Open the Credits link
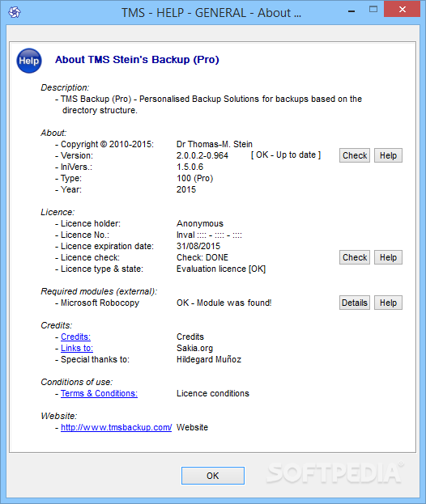Screen dimensions: 426x504 tap(75, 337)
